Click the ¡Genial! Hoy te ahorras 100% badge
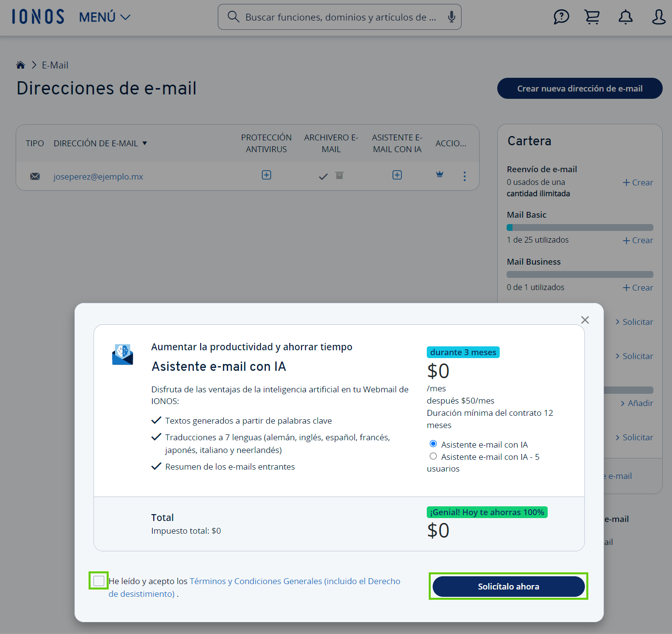 click(487, 512)
